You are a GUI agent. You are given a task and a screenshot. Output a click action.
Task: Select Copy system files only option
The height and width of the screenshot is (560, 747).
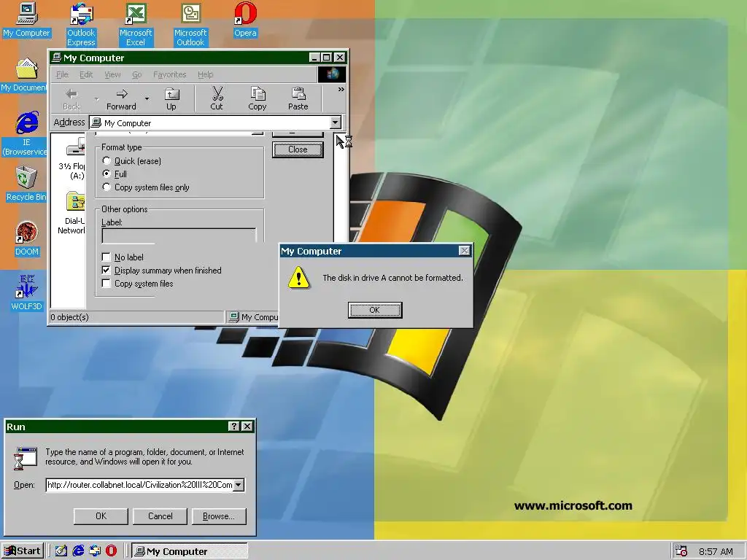click(x=146, y=187)
